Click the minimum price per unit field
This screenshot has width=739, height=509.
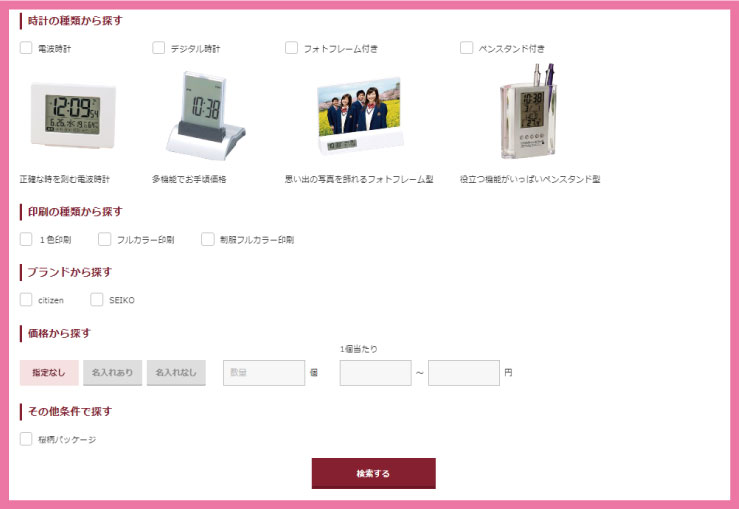click(376, 373)
